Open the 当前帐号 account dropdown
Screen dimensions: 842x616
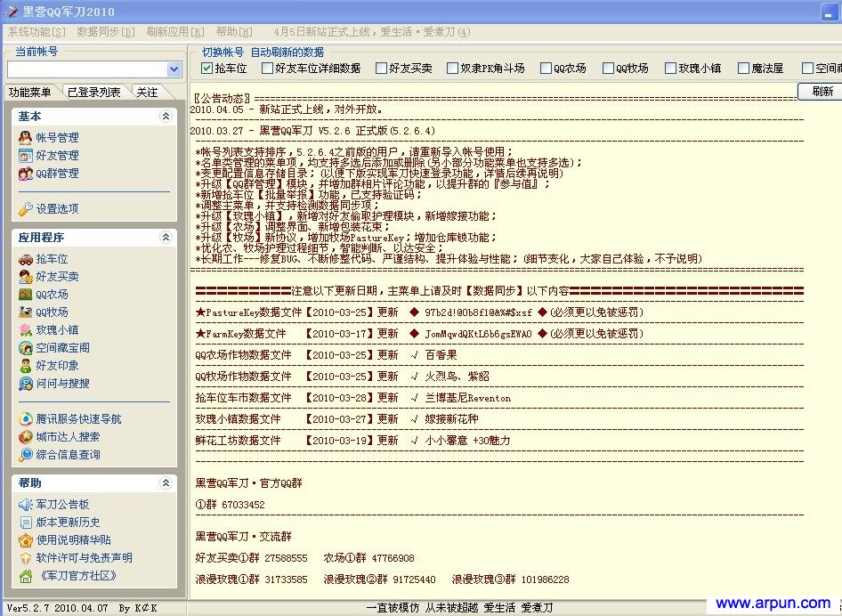point(174,69)
